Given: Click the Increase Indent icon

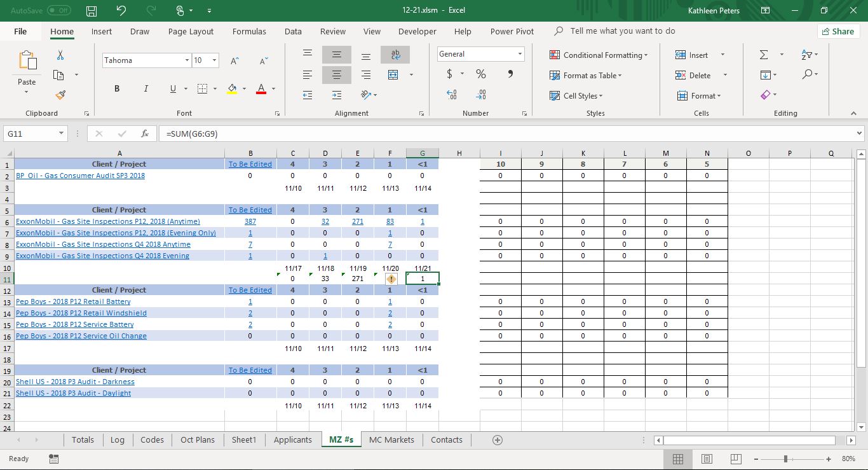Looking at the screenshot, I should (x=337, y=95).
